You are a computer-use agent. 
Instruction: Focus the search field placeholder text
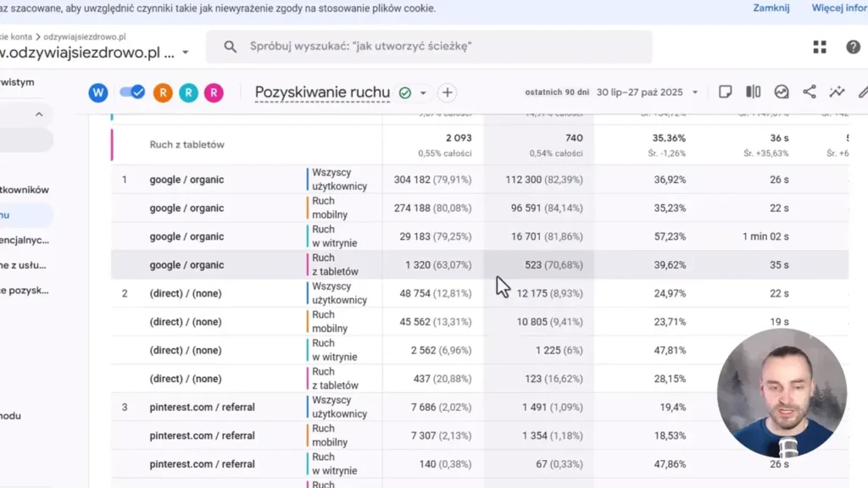point(361,47)
